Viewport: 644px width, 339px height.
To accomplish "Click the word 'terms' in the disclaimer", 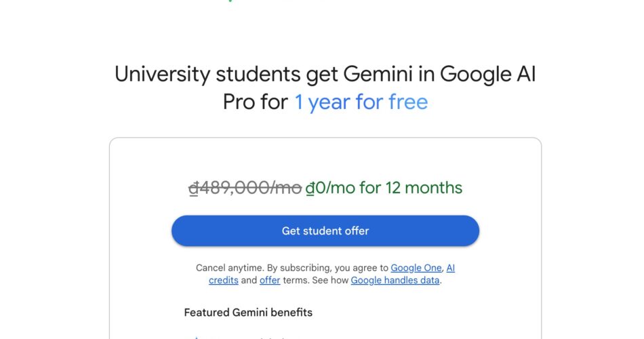I will point(296,280).
